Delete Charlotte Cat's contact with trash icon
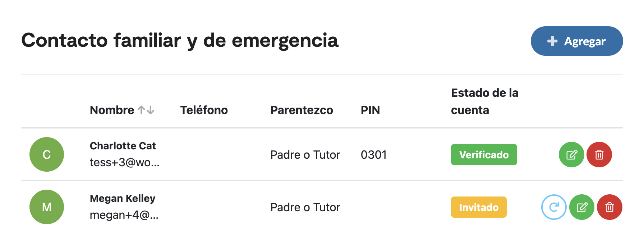This screenshot has width=644, height=244. [x=599, y=155]
